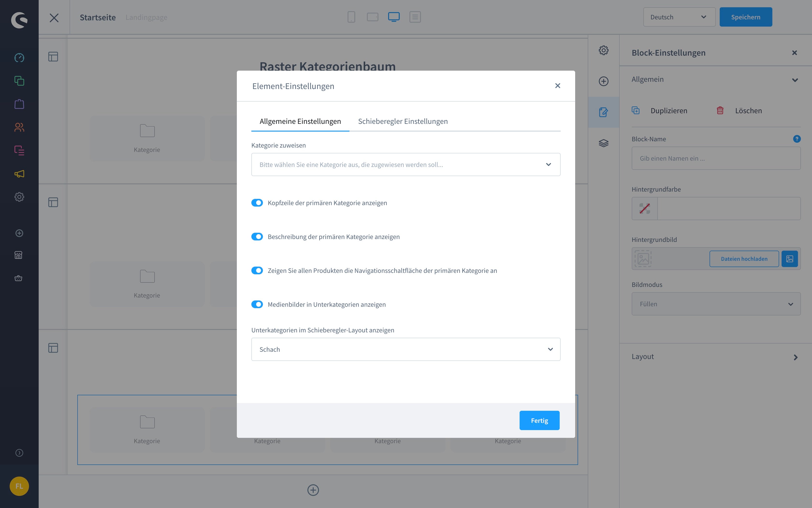The height and width of the screenshot is (508, 812).
Task: Toggle Navigationsschaltfläche der primären Kategorie switch
Action: (x=257, y=270)
